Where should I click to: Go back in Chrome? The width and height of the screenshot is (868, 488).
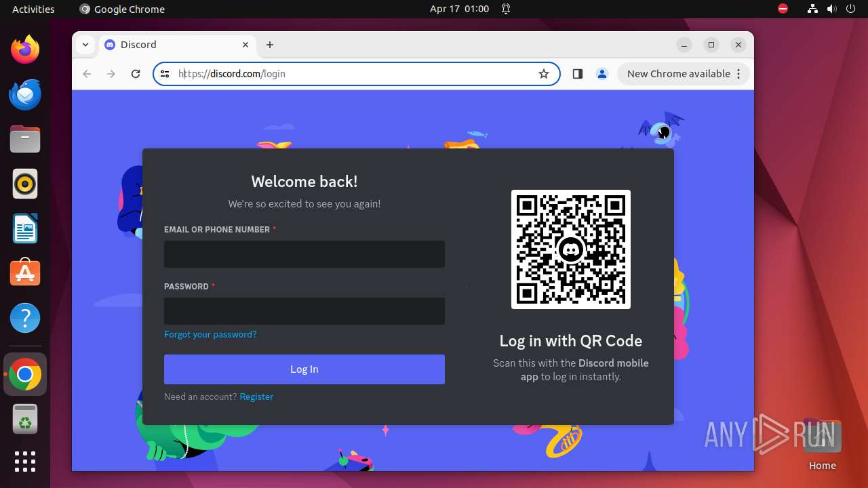pos(87,74)
